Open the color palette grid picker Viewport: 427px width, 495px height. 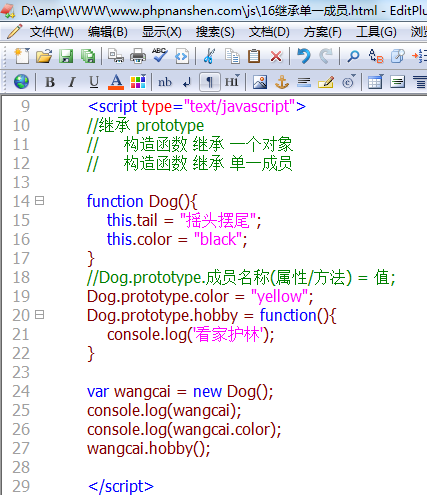point(138,82)
